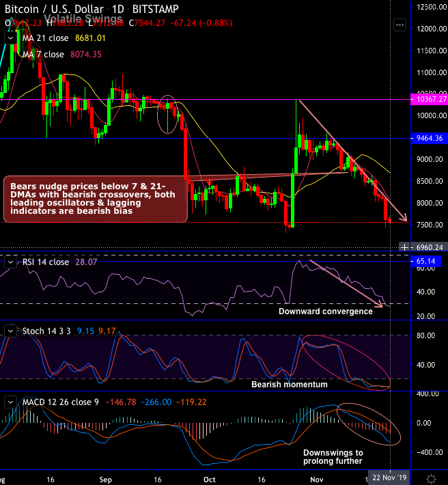Select the MA 7 close legend label
The height and width of the screenshot is (485, 448).
pos(43,55)
